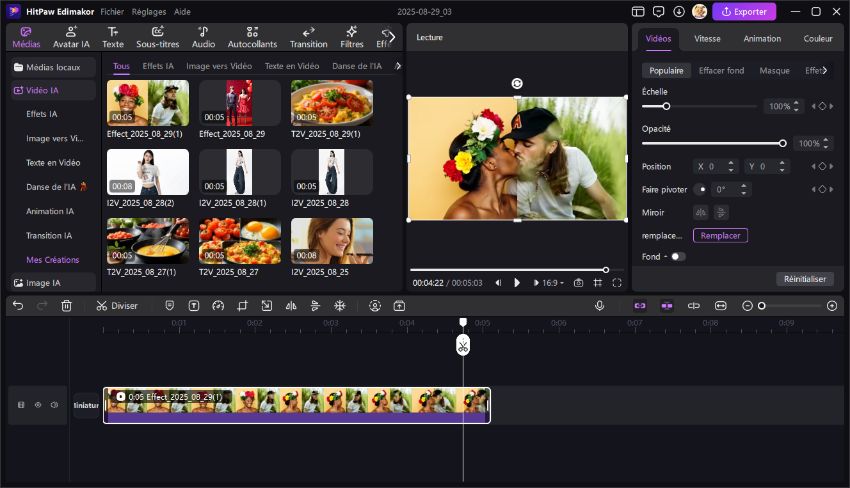The width and height of the screenshot is (850, 488).
Task: Add text with the timeline T icon
Action: 194,306
